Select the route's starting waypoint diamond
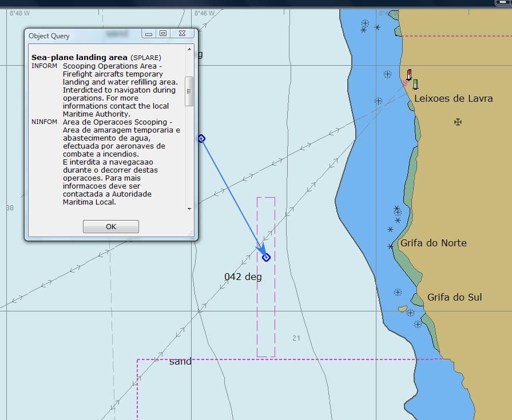512x420 pixels. coord(201,139)
